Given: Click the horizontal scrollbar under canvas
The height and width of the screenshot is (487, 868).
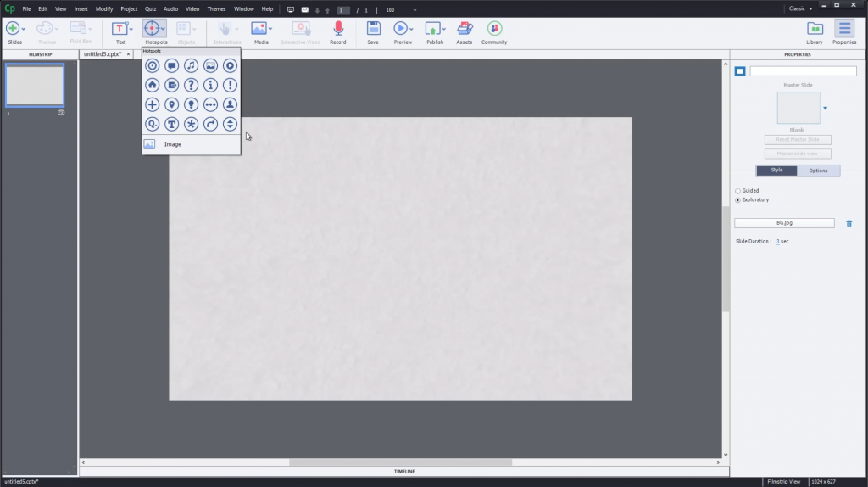Looking at the screenshot, I should point(400,462).
